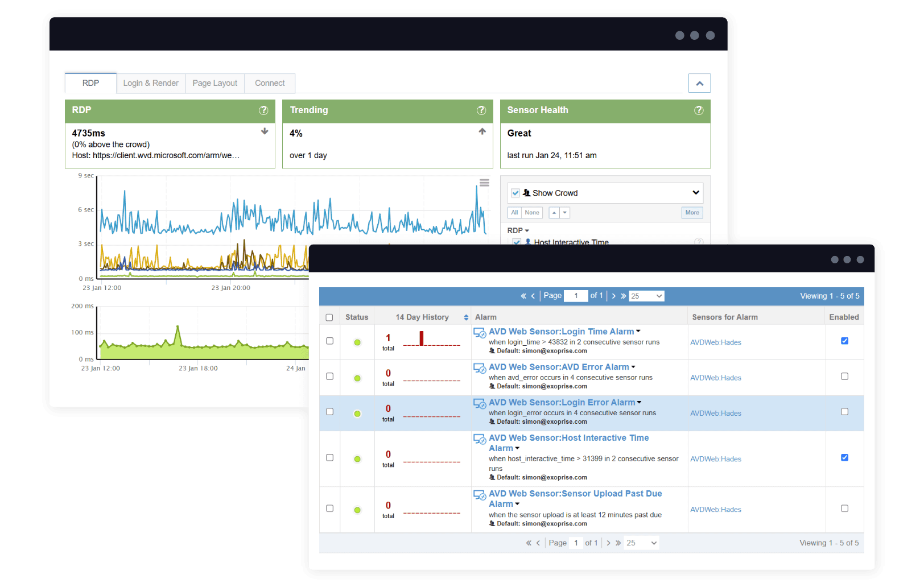Open the AVDWeb:Hades sensor link
Screen dimensions: 924x587
pyautogui.click(x=715, y=342)
